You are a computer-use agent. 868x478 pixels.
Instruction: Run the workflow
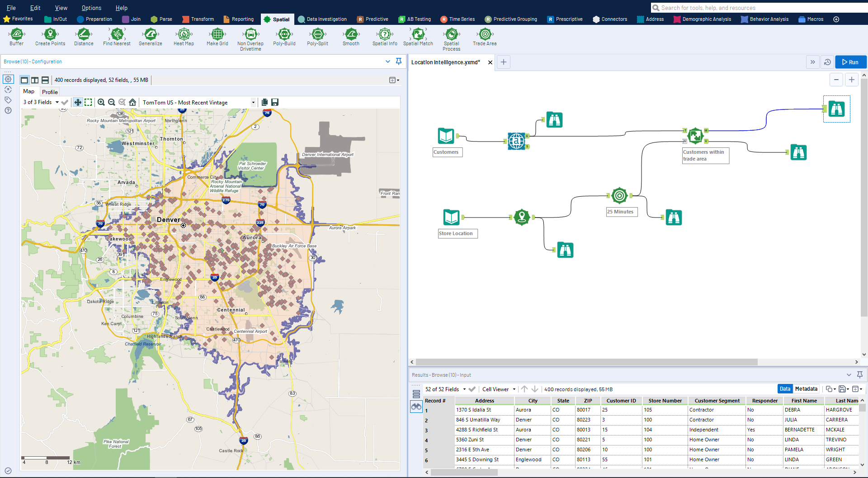click(850, 62)
